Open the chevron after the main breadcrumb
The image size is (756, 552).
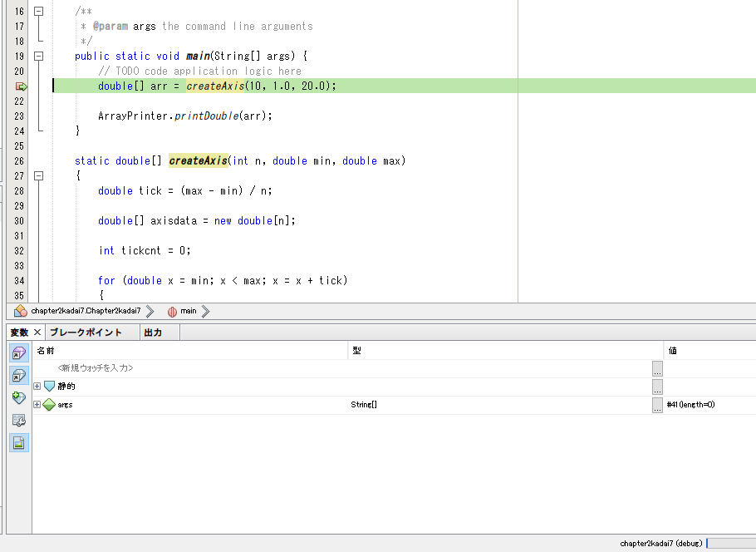206,311
